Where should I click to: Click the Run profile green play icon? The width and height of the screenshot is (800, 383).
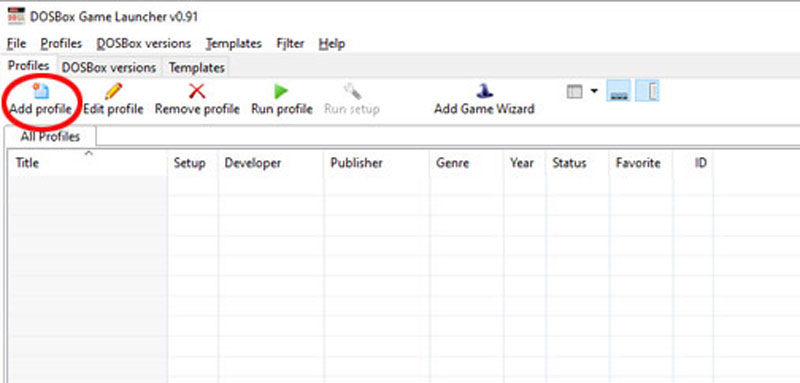281,91
